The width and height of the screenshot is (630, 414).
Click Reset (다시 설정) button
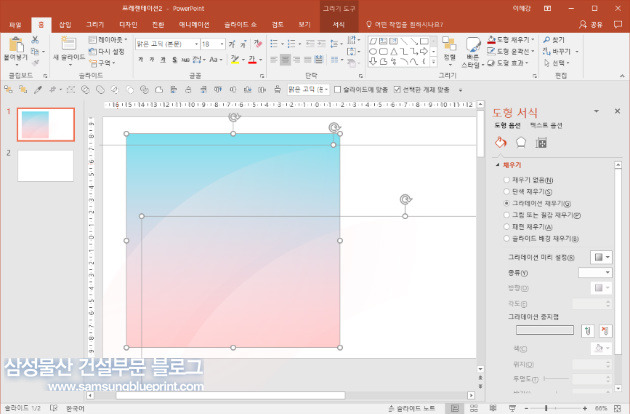(x=106, y=51)
